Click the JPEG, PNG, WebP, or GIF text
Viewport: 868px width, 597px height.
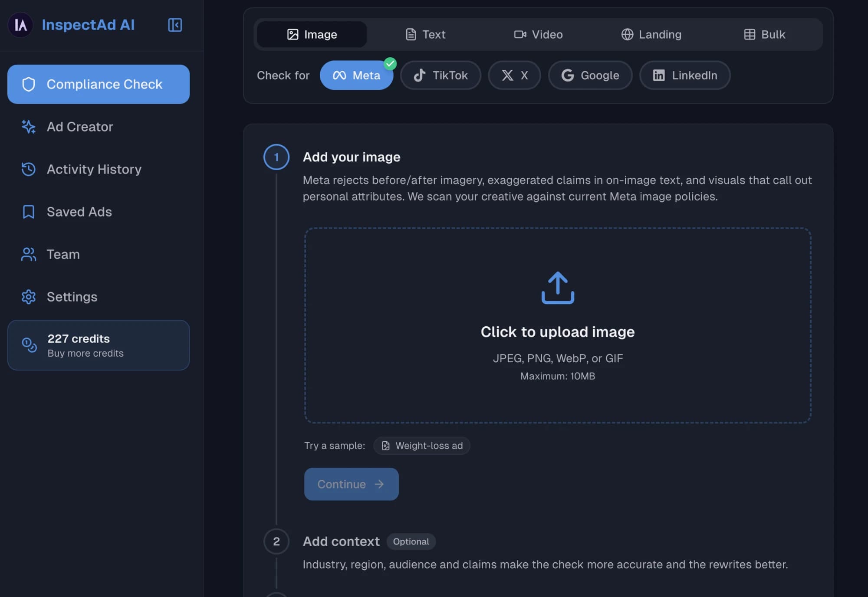click(558, 358)
